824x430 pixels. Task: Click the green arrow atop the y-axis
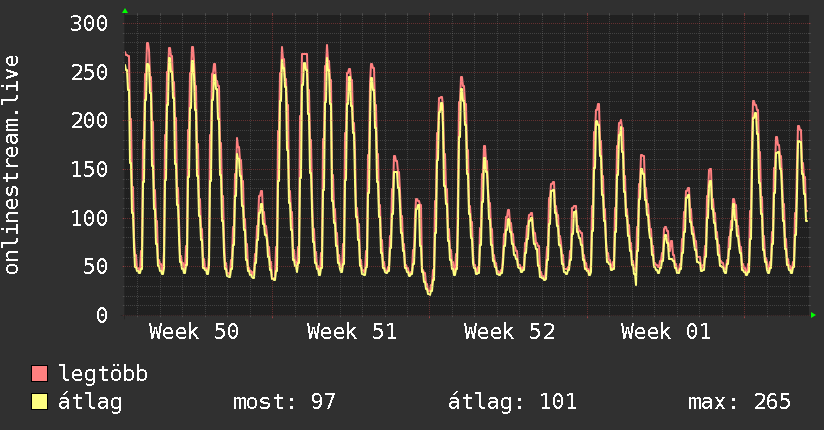(x=125, y=11)
